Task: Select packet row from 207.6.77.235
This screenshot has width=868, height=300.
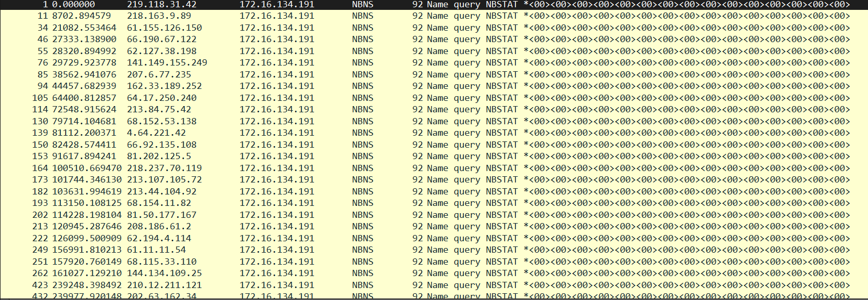Action: pyautogui.click(x=434, y=74)
